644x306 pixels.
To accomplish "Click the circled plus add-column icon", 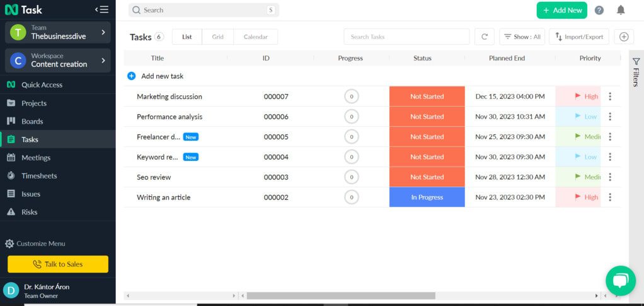I will click(x=624, y=37).
